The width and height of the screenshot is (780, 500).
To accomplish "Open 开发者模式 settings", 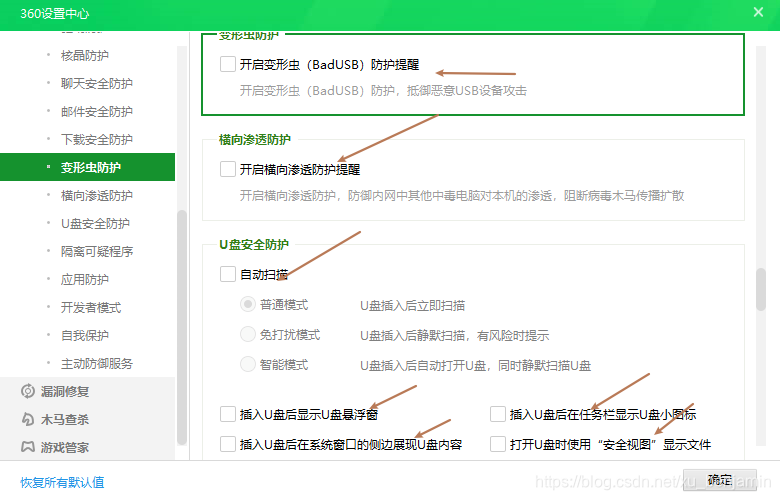I will (x=91, y=307).
